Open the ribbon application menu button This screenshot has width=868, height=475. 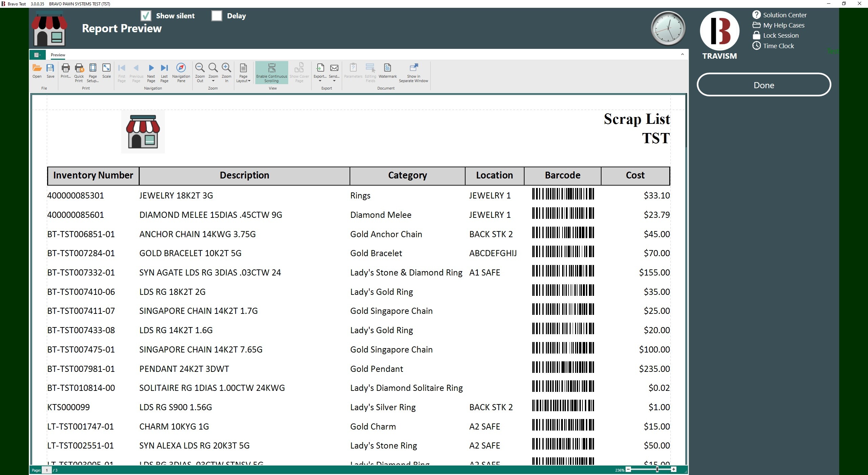pyautogui.click(x=37, y=55)
